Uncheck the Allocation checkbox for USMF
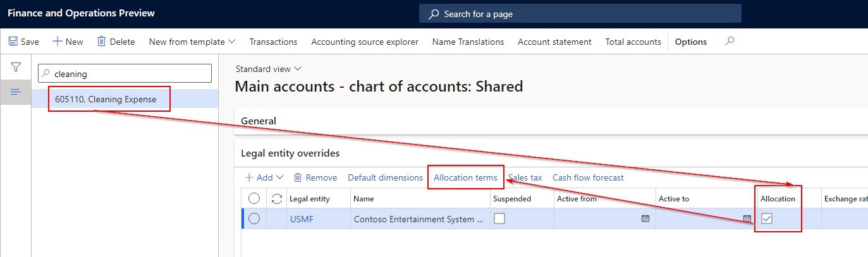This screenshot has width=868, height=257. [x=767, y=218]
